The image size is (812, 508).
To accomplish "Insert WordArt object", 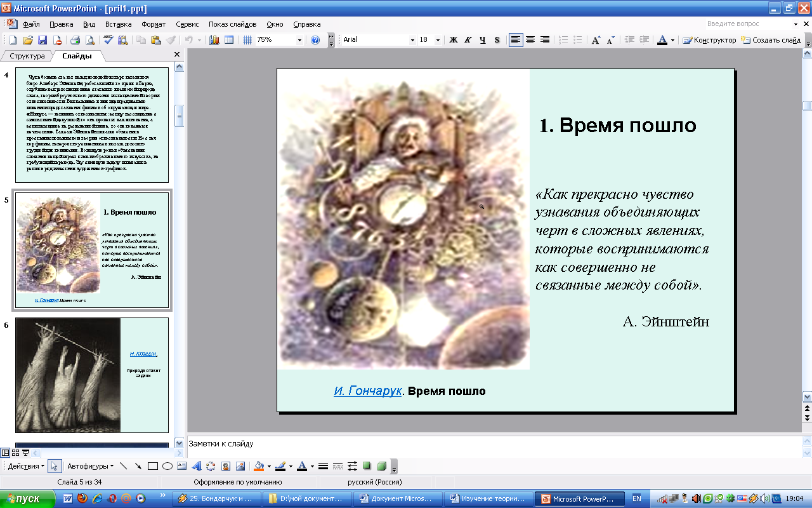I will [197, 466].
